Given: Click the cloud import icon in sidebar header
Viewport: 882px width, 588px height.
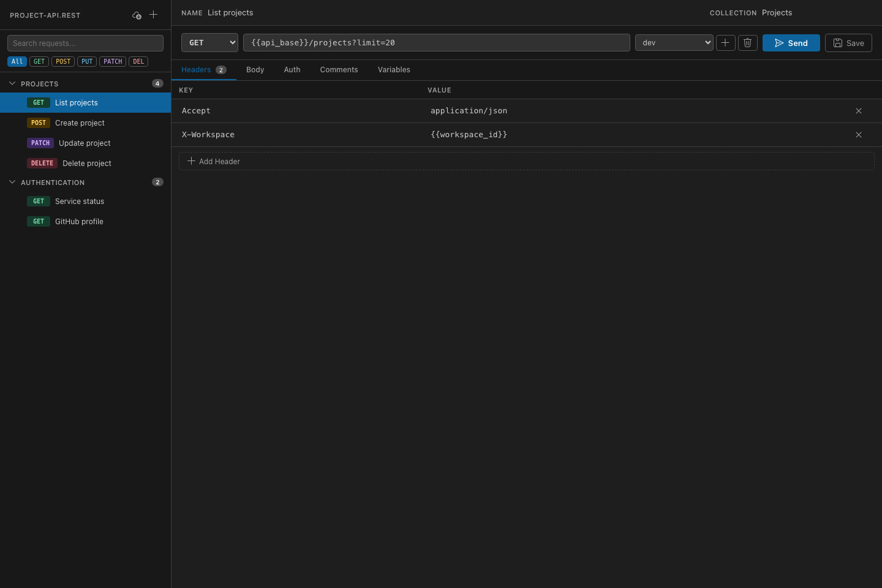Looking at the screenshot, I should click(x=137, y=15).
